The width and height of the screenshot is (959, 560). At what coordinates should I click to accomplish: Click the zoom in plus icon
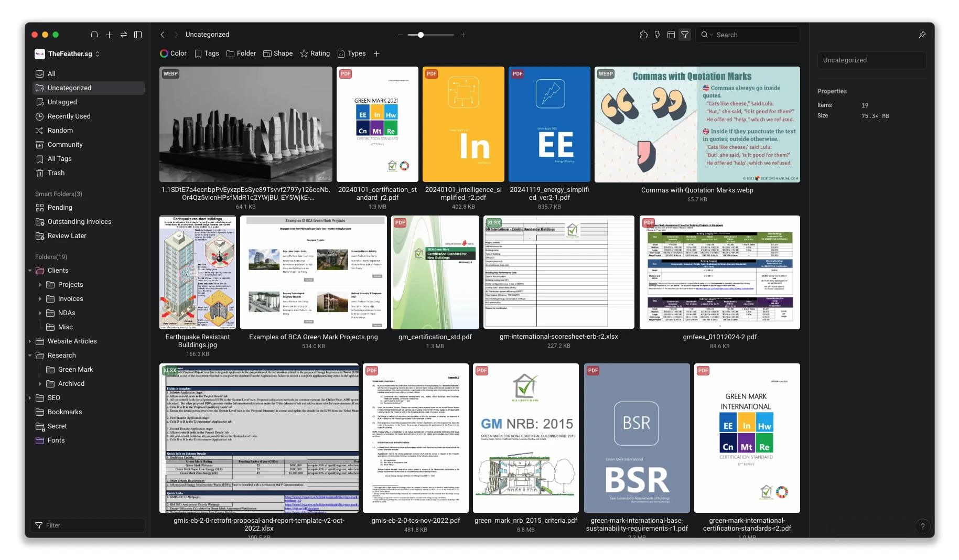click(x=463, y=35)
